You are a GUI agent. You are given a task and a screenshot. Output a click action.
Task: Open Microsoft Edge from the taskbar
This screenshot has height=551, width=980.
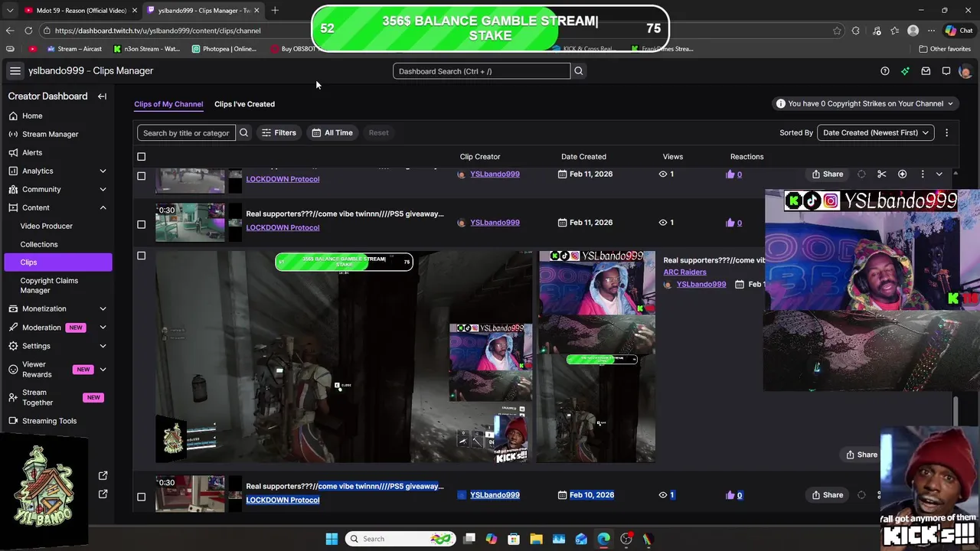click(603, 539)
